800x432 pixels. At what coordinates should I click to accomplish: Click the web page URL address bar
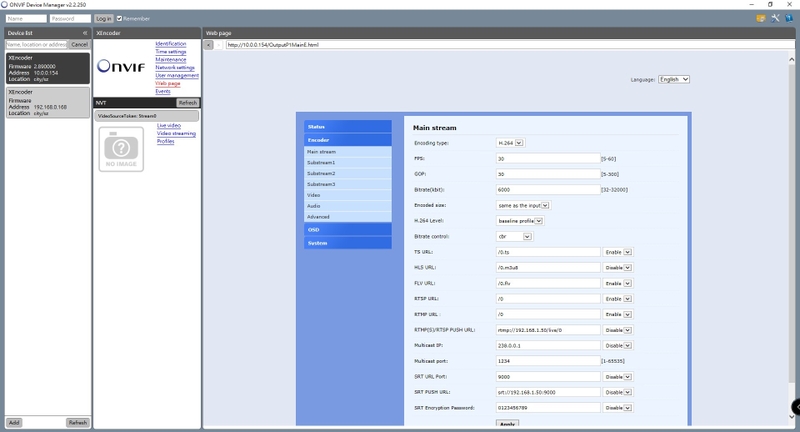tap(510, 45)
